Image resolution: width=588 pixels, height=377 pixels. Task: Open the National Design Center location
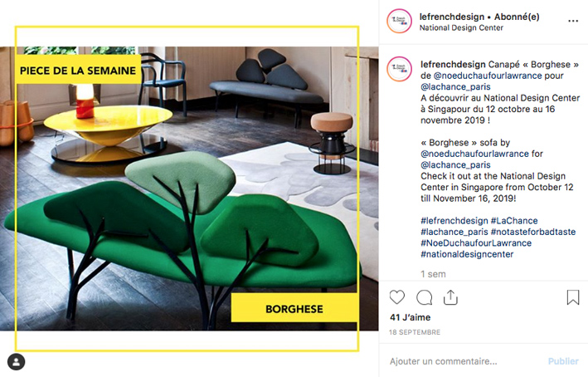pyautogui.click(x=461, y=27)
